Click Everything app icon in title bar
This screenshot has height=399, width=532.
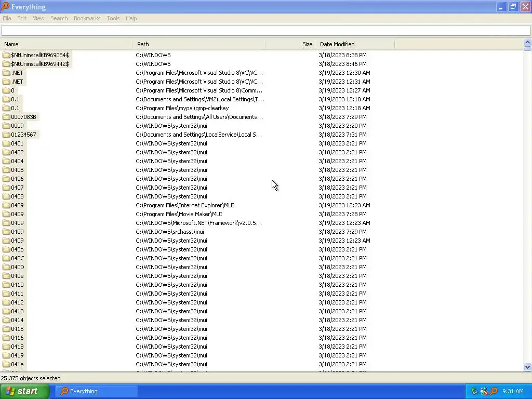pos(5,6)
